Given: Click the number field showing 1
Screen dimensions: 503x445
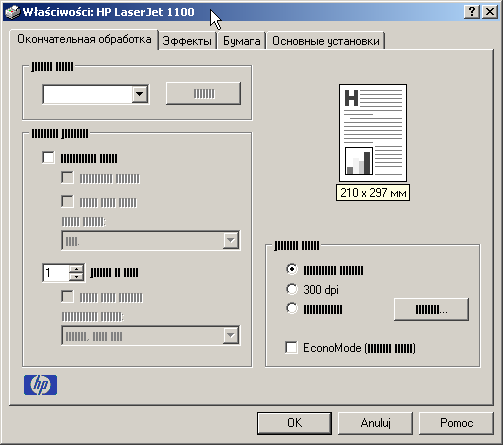Looking at the screenshot, I should tap(56, 273).
